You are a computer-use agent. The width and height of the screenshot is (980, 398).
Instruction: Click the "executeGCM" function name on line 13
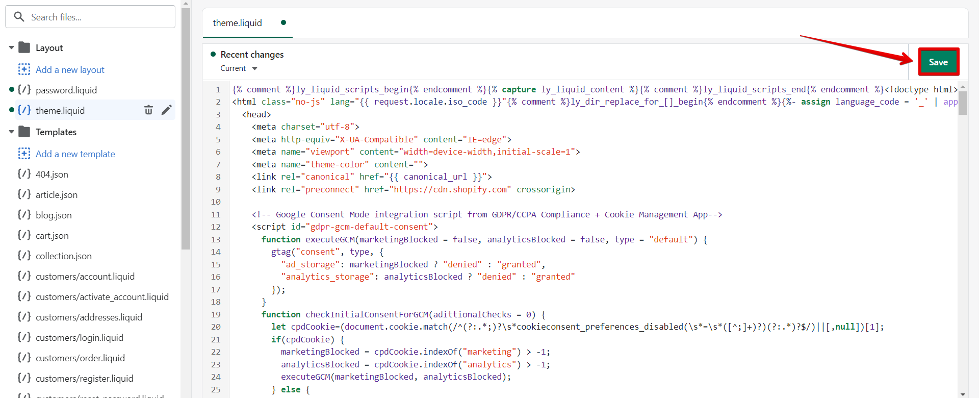click(x=330, y=239)
